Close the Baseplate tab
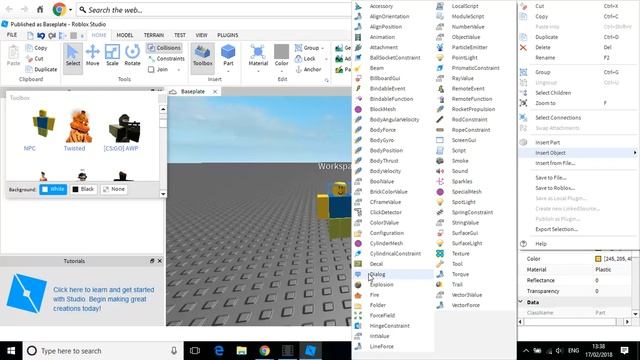 [x=215, y=92]
